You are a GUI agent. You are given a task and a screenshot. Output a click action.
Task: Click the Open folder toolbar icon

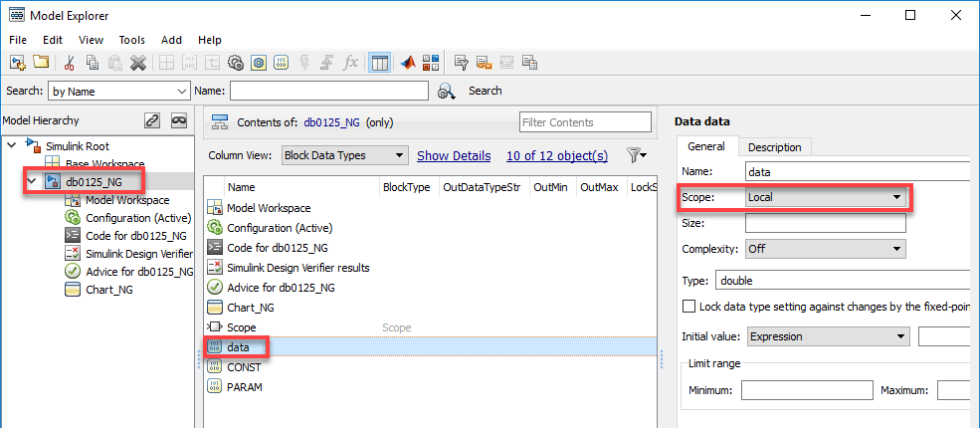tap(41, 63)
